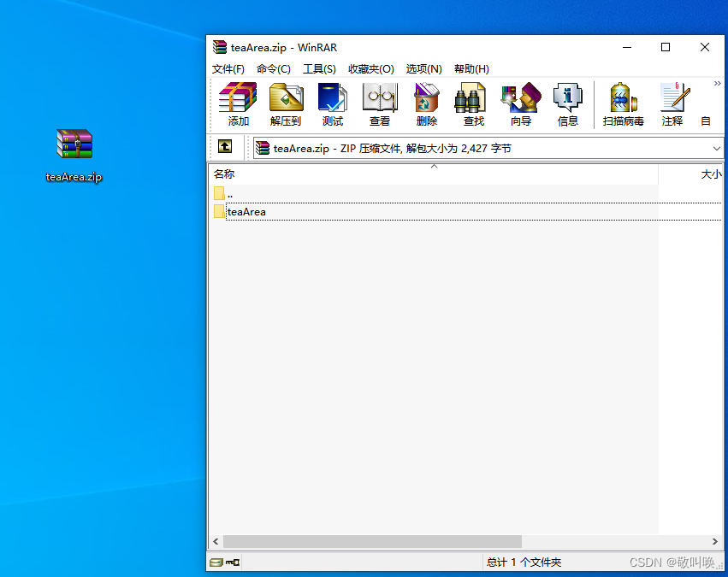Open the Find (查找) binoculars tool
728x577 pixels.
pyautogui.click(x=474, y=104)
